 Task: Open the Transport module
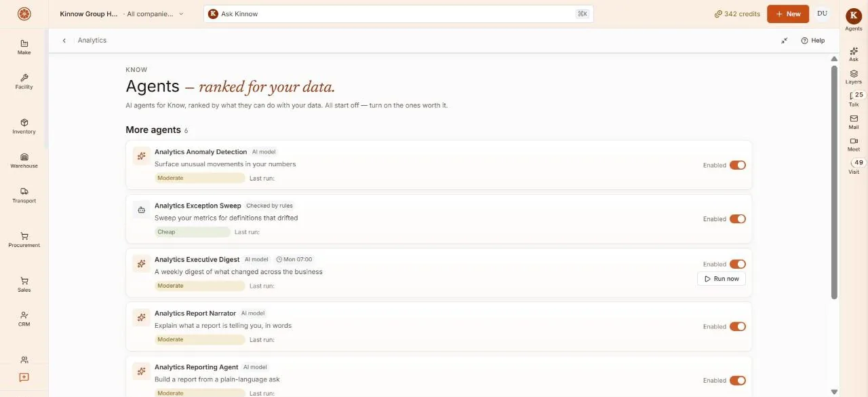[x=24, y=195]
